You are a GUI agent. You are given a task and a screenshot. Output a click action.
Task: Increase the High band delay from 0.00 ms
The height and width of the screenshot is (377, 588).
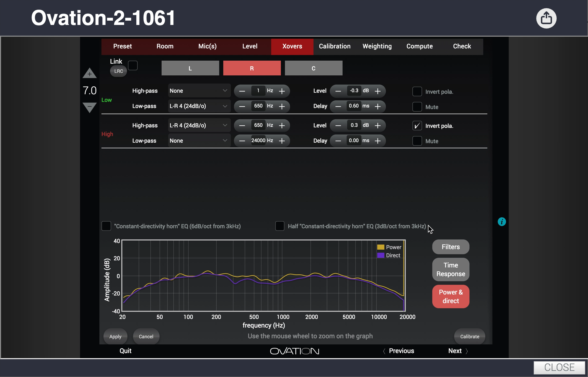pyautogui.click(x=378, y=141)
